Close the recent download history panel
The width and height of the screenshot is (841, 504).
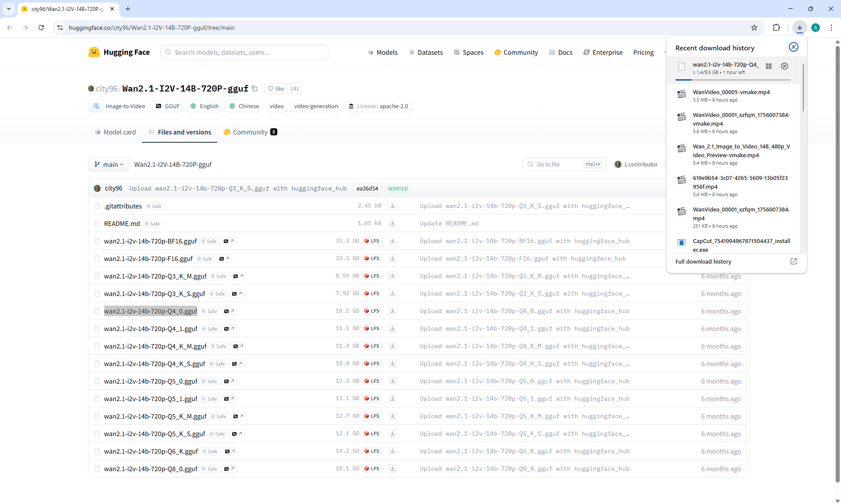(793, 47)
